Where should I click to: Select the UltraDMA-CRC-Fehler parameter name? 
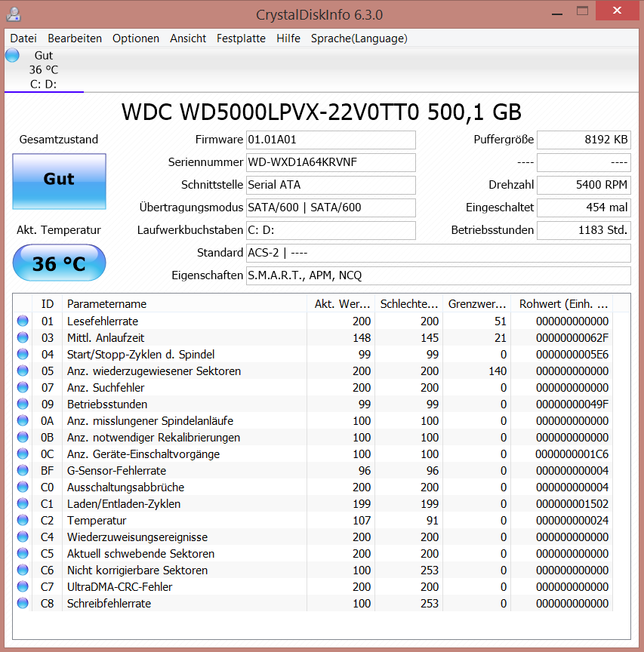[119, 586]
